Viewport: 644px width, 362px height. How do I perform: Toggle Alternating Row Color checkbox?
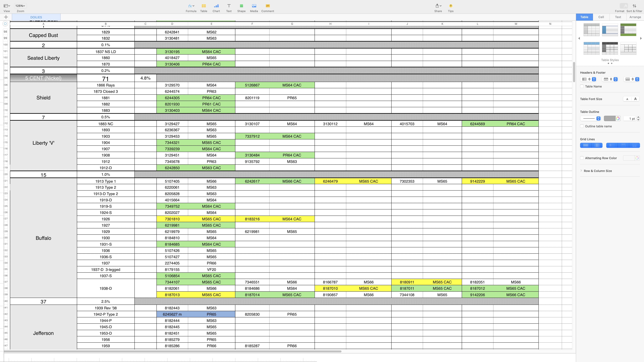(582, 158)
